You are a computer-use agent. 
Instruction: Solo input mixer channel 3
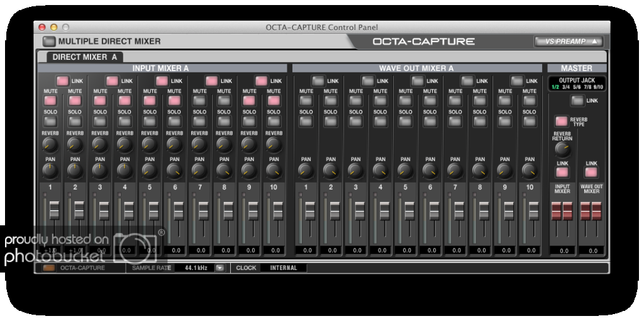100,121
